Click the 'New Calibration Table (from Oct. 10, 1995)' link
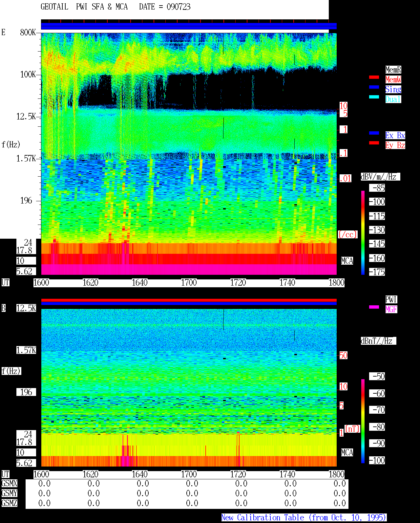The image size is (420, 523). (x=304, y=518)
